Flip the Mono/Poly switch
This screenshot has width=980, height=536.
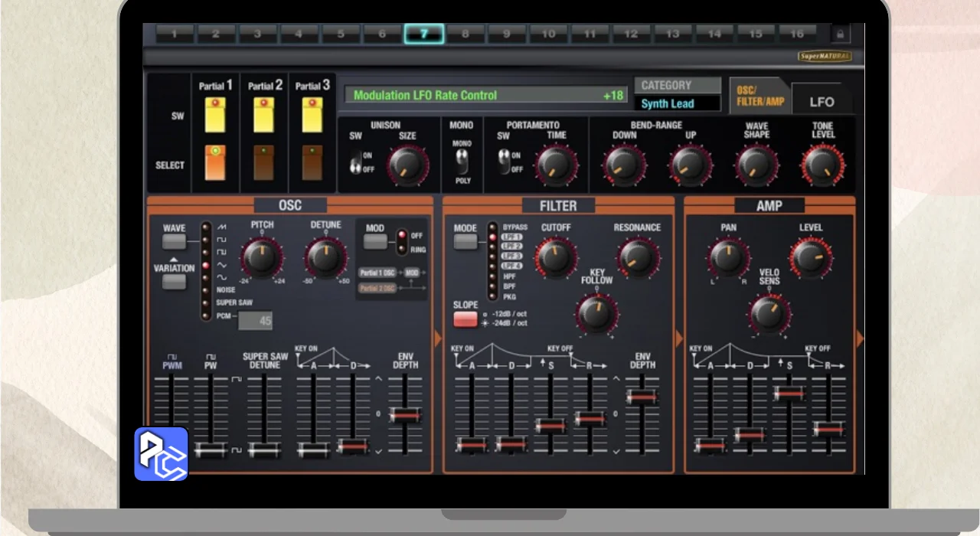(x=462, y=162)
